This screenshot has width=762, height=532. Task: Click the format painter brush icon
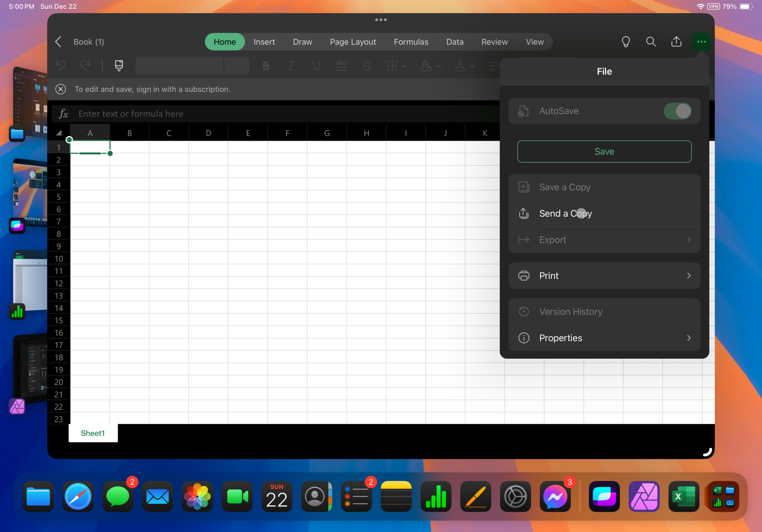pyautogui.click(x=119, y=66)
